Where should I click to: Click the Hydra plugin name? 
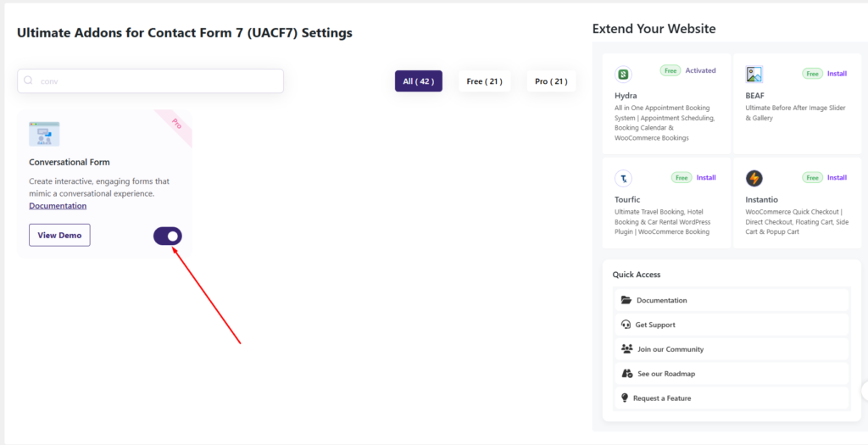(x=626, y=96)
